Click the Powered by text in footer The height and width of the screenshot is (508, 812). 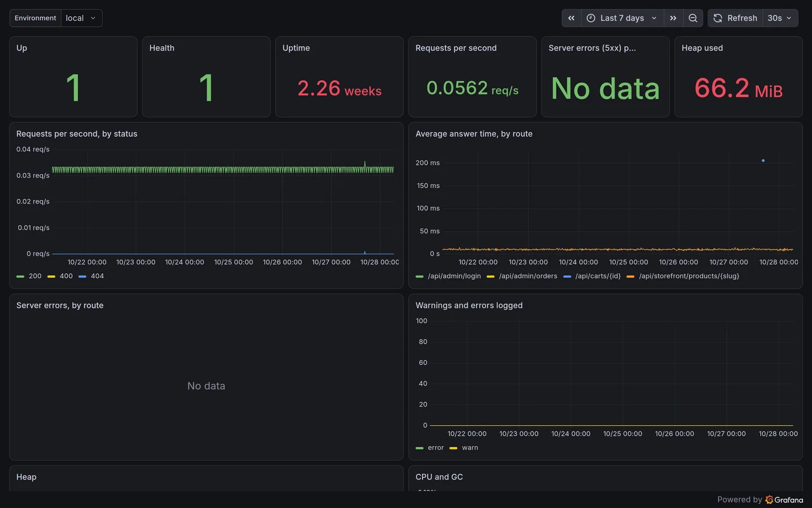pos(739,500)
